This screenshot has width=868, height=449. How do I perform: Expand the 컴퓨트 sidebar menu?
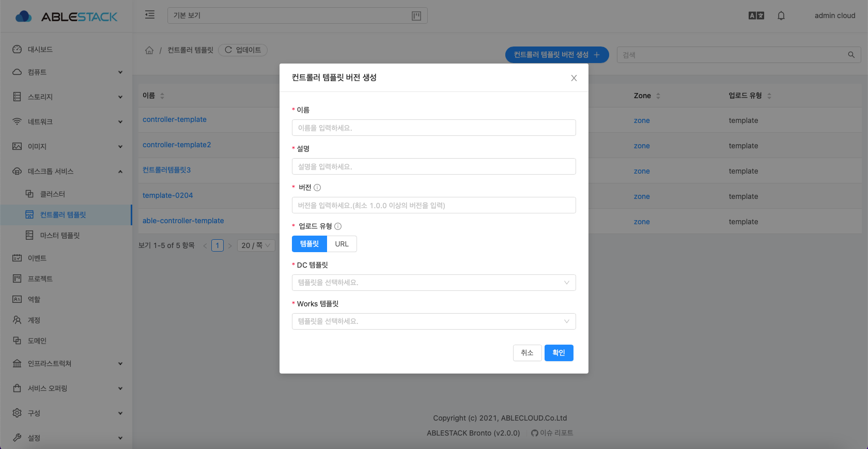click(66, 72)
